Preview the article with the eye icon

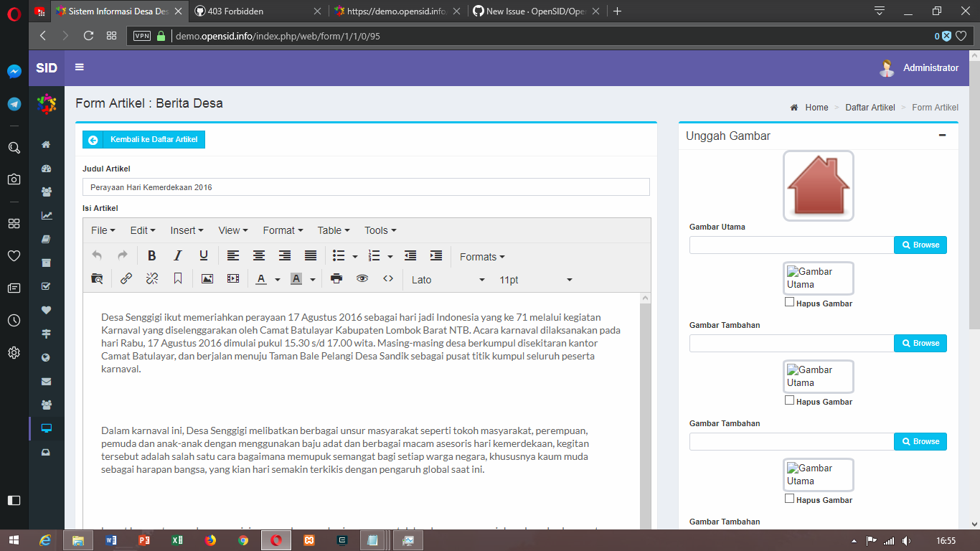coord(362,279)
